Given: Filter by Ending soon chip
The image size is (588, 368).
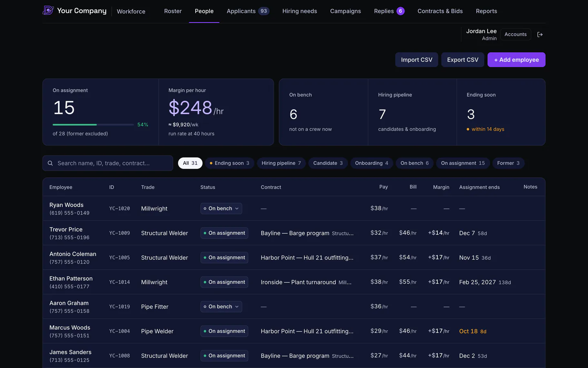Looking at the screenshot, I should (x=229, y=163).
